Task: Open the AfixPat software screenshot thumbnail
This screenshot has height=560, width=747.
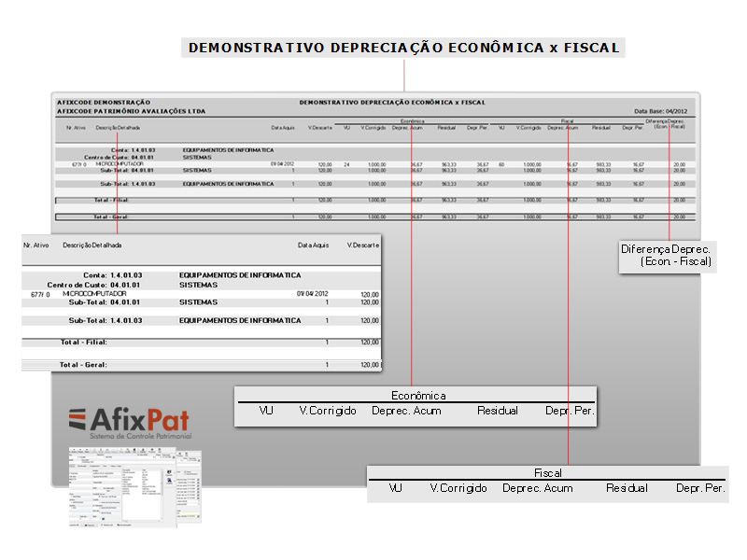Action: coord(135,487)
